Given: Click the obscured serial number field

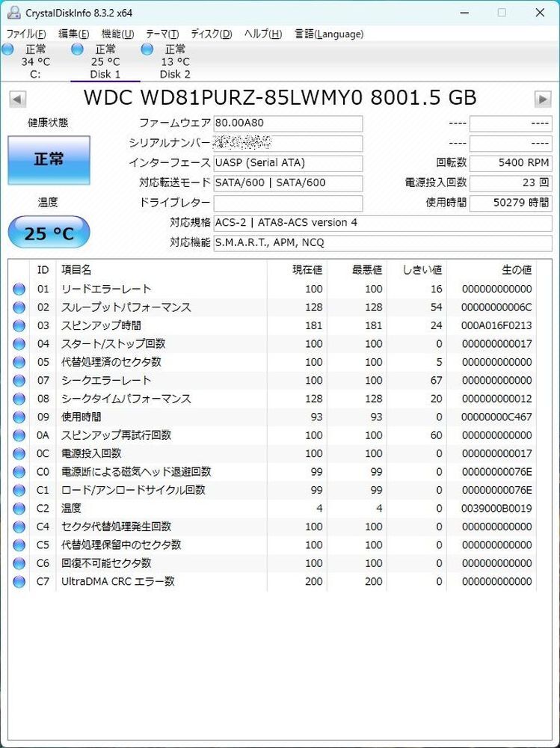Looking at the screenshot, I should (x=288, y=144).
